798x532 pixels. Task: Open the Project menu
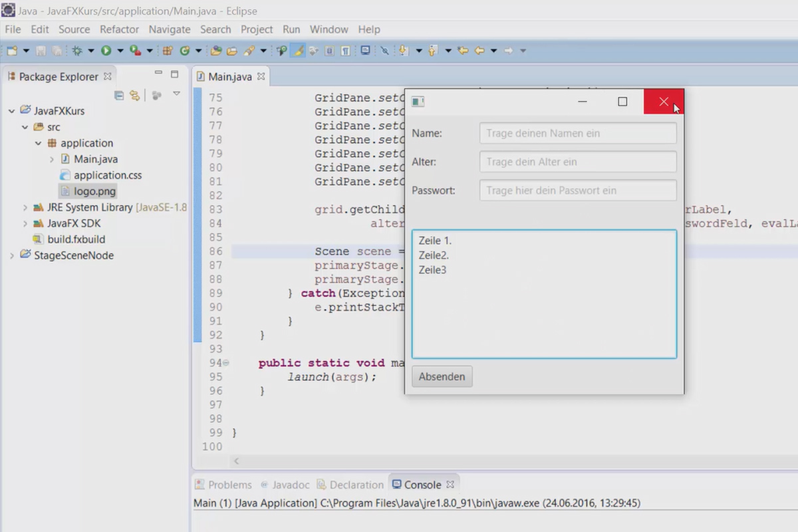point(257,29)
